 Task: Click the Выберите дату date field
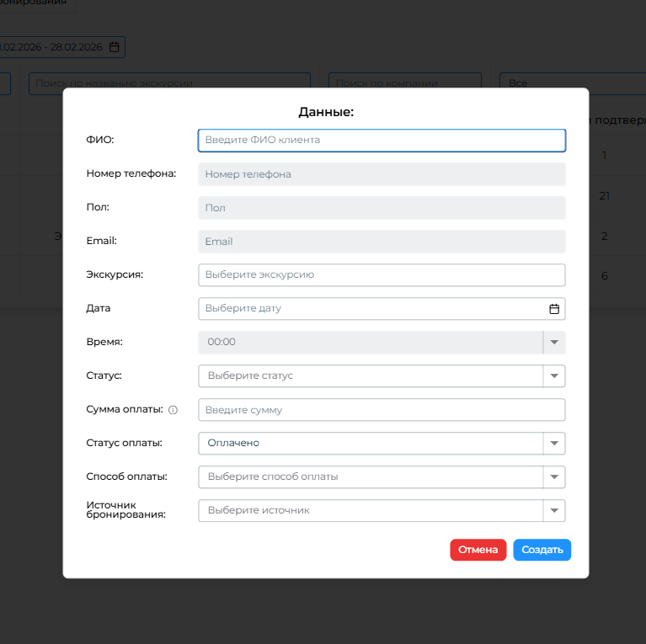(371, 309)
